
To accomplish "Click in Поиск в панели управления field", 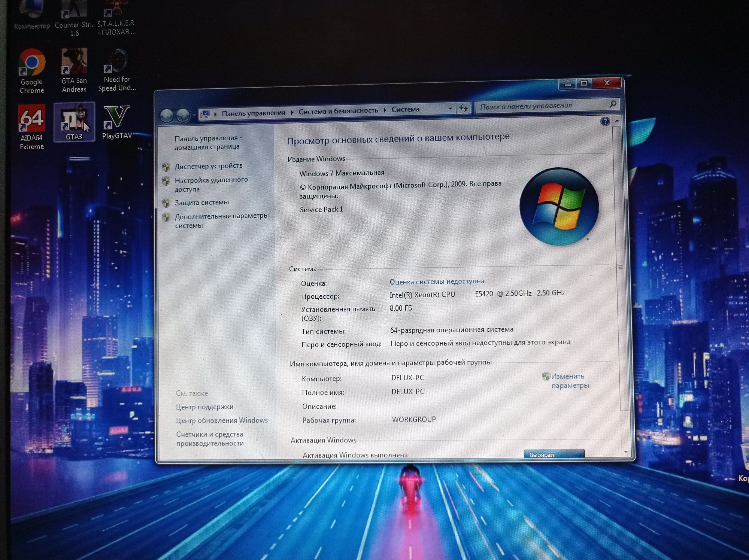I will coord(547,106).
